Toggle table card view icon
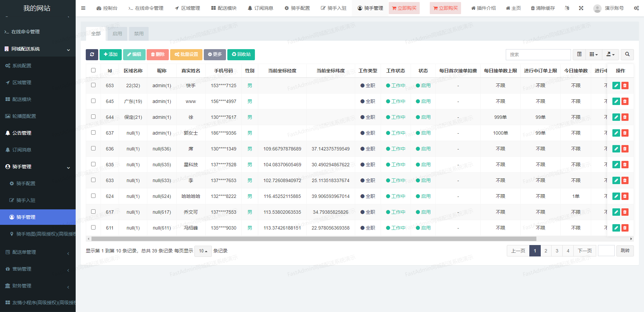Screen dimensions: 644x312 pos(579,55)
